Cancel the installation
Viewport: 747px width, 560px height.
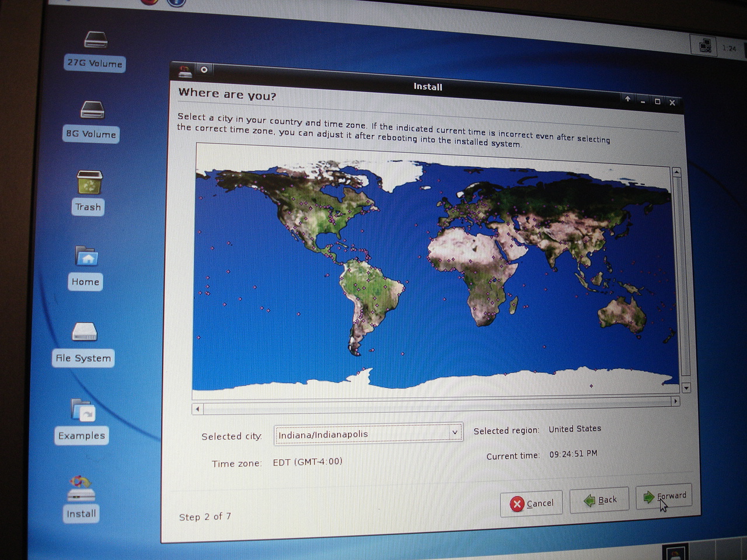531,503
